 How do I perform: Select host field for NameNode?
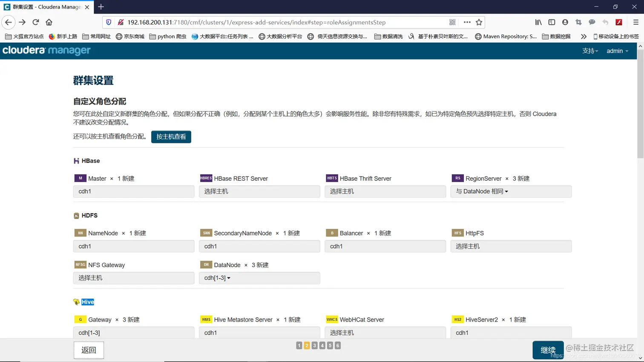point(134,246)
